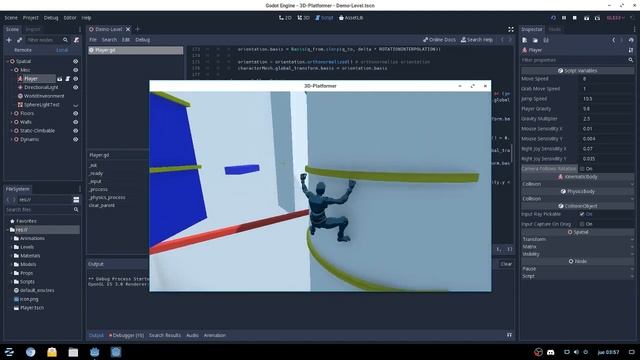Click the Search Help button

[477, 40]
